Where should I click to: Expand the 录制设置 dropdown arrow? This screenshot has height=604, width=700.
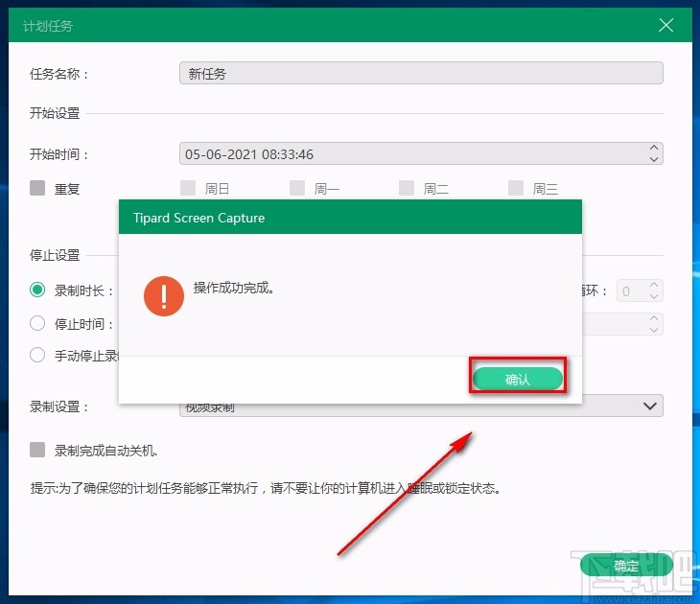point(650,406)
